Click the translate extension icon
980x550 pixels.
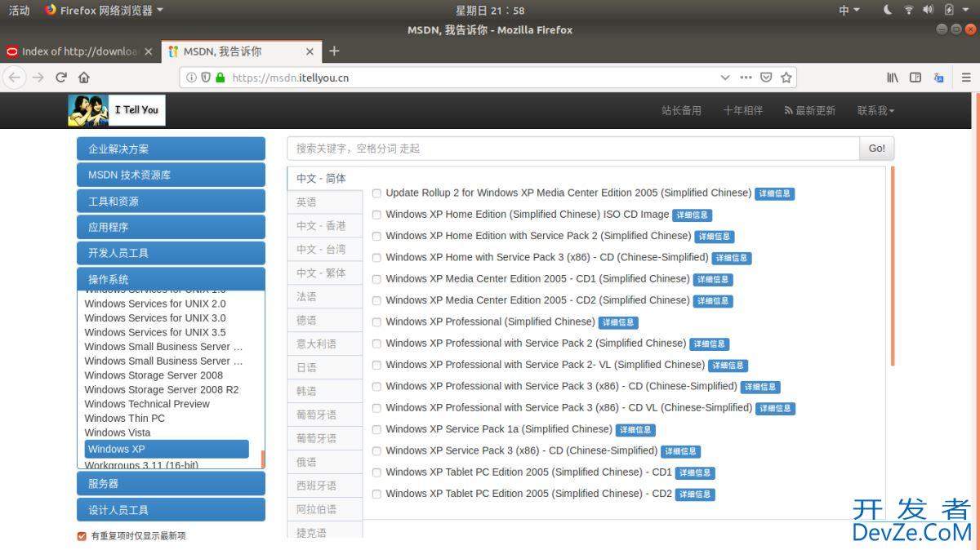click(938, 78)
